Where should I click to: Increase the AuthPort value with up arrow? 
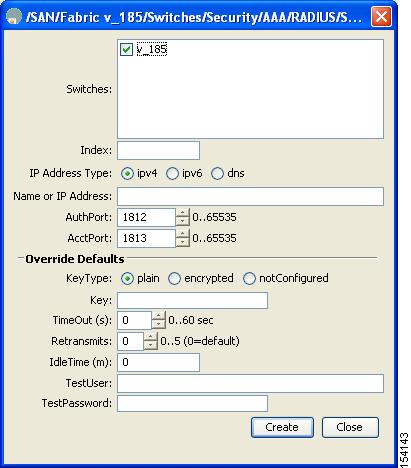coord(182,213)
